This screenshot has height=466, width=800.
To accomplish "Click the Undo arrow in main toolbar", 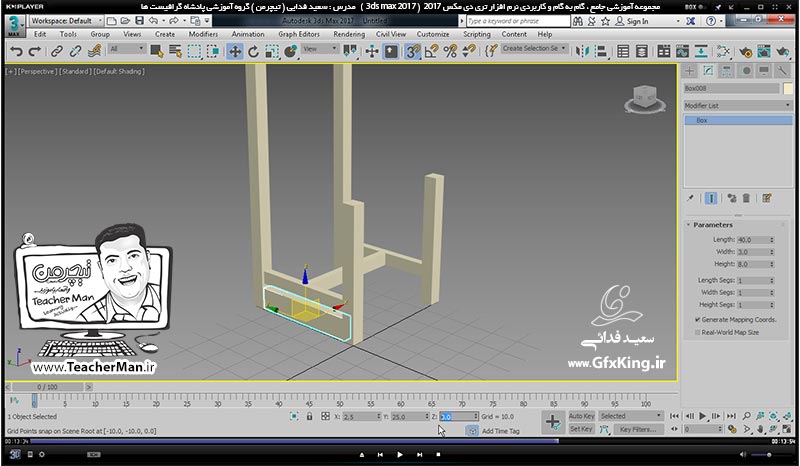I will click(x=16, y=51).
